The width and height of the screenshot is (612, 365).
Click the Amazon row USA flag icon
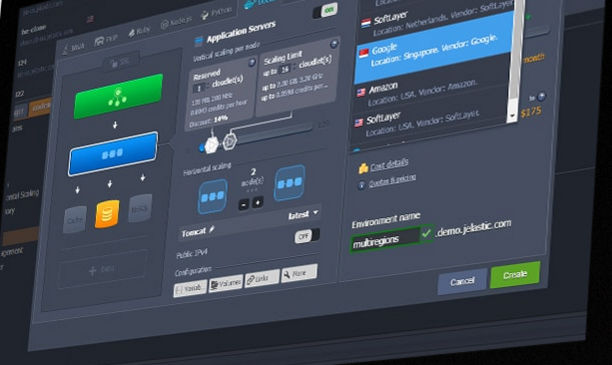tap(361, 92)
